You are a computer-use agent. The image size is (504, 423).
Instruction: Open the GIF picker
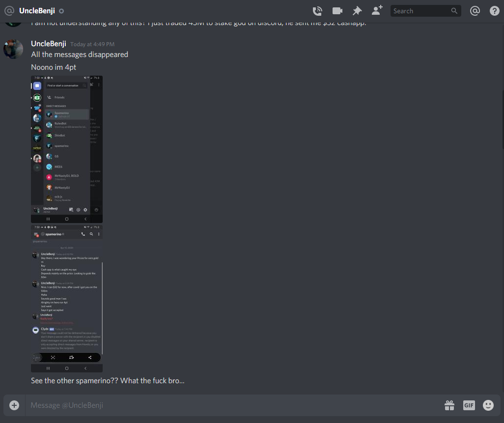[469, 405]
